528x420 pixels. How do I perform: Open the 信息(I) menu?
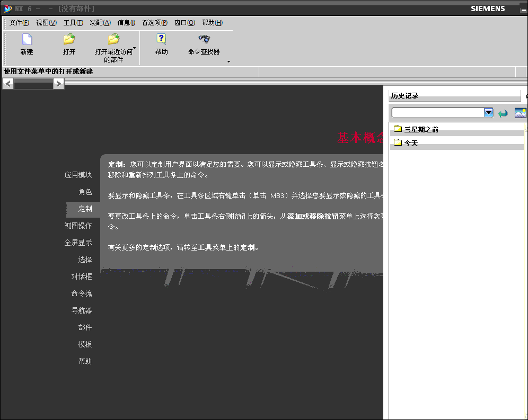(126, 23)
